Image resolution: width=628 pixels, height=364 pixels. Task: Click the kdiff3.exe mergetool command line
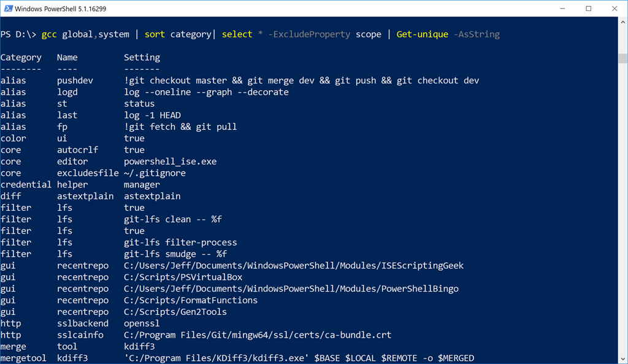click(299, 358)
